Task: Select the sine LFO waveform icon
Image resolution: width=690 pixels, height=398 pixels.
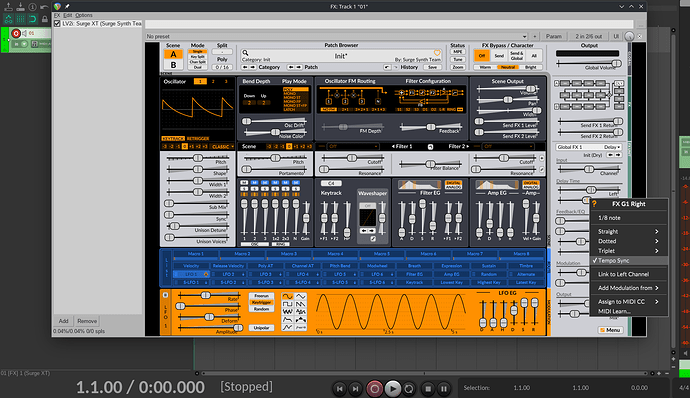Action: tap(287, 296)
